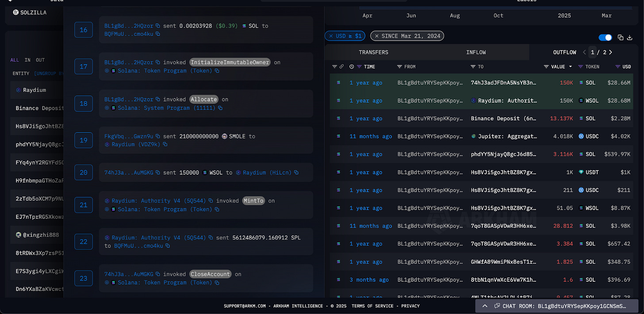Copy Solana System Program (11111) address

220,108
